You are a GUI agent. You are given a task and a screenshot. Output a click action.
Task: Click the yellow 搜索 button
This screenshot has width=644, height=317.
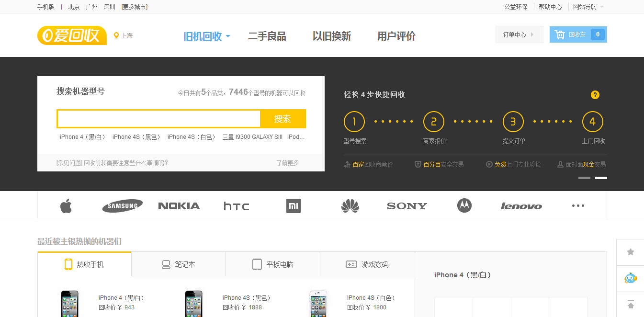tap(282, 119)
